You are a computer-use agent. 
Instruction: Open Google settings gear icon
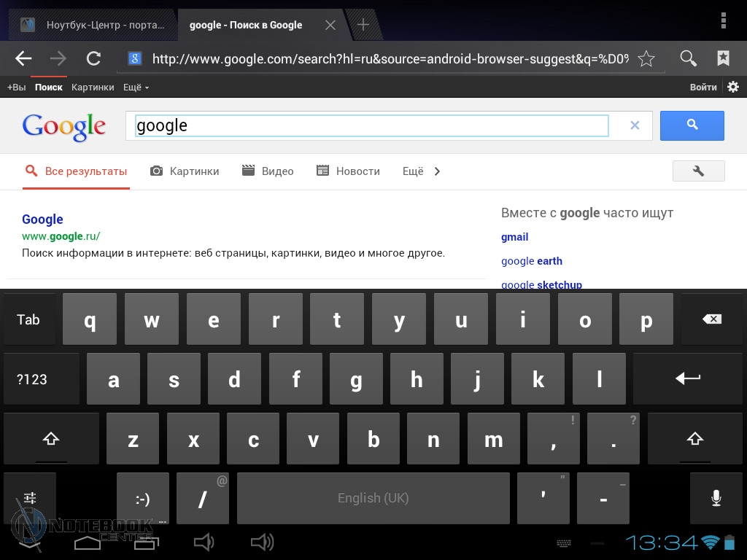pos(733,87)
